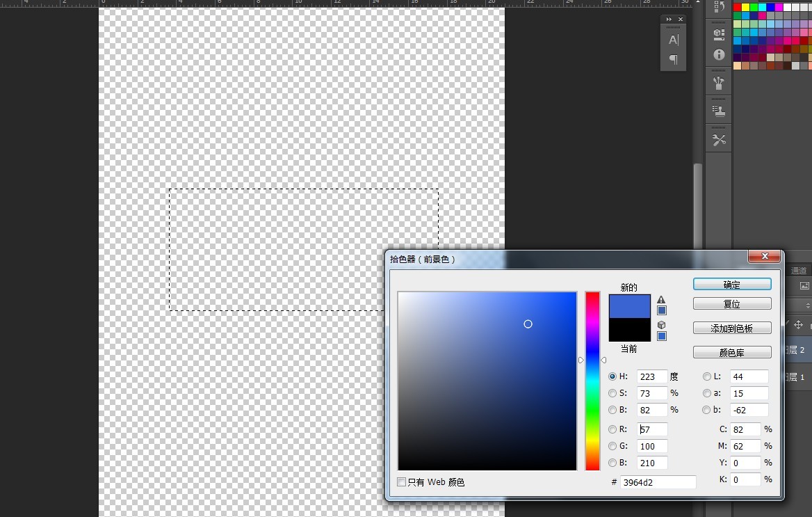Open the Properties panel cube icon

click(719, 34)
